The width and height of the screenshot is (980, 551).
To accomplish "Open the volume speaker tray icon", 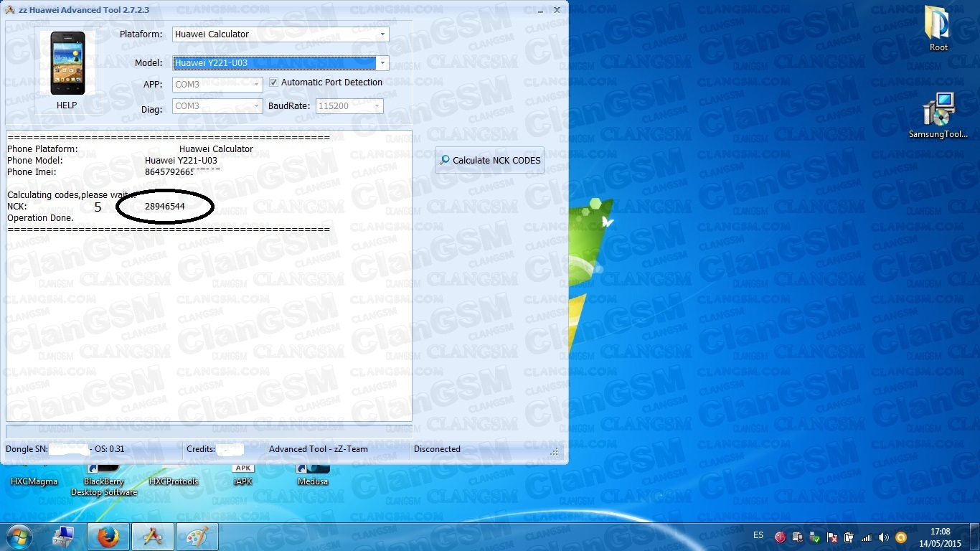I will pos(884,537).
